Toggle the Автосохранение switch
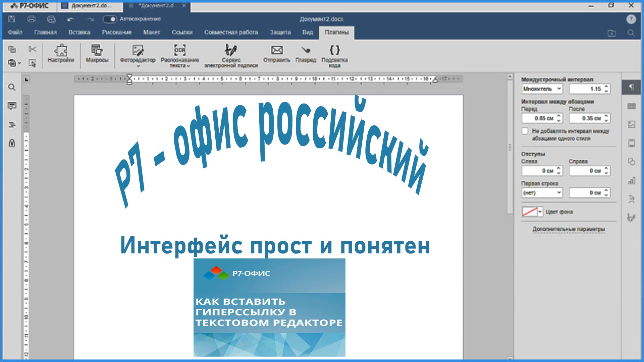 point(110,19)
